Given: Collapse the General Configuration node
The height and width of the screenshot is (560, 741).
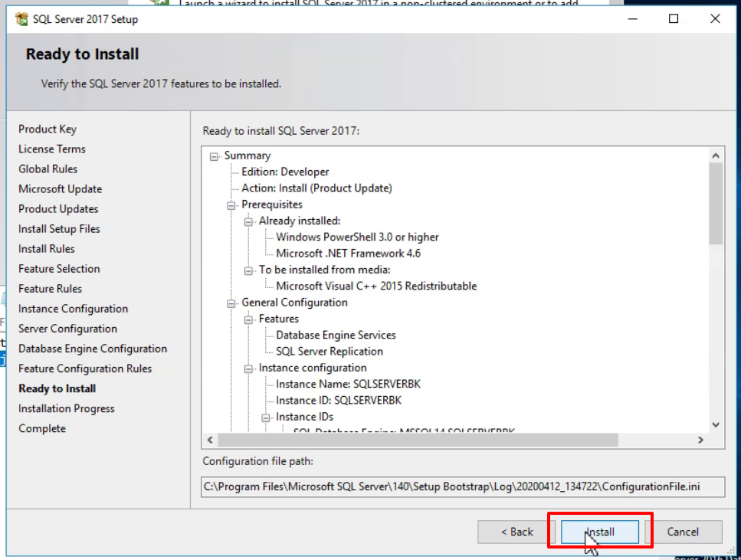Looking at the screenshot, I should click(231, 303).
